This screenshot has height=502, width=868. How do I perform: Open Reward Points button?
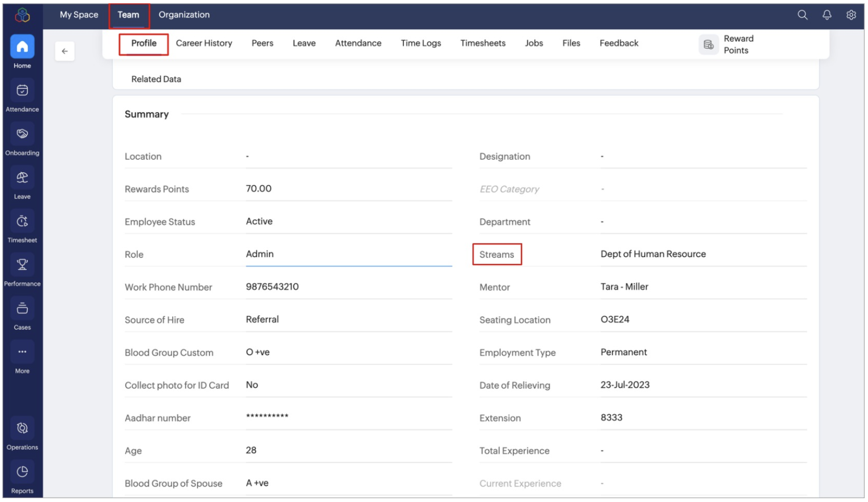tap(727, 44)
